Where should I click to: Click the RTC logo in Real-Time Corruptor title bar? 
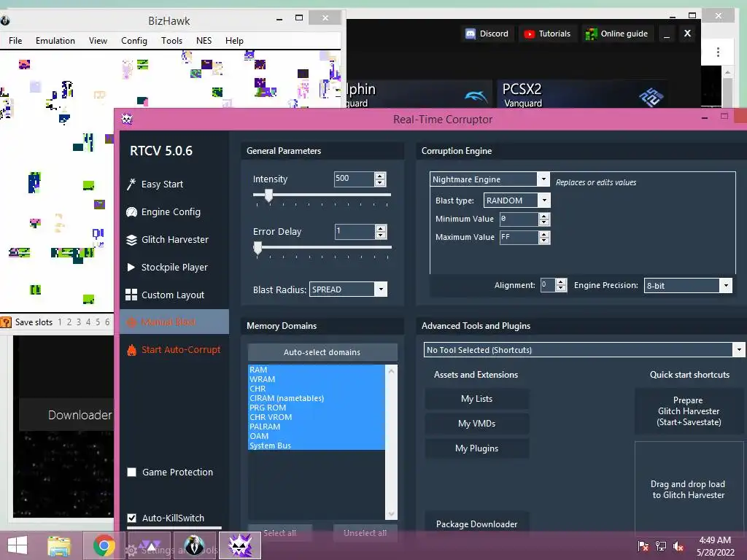(127, 119)
